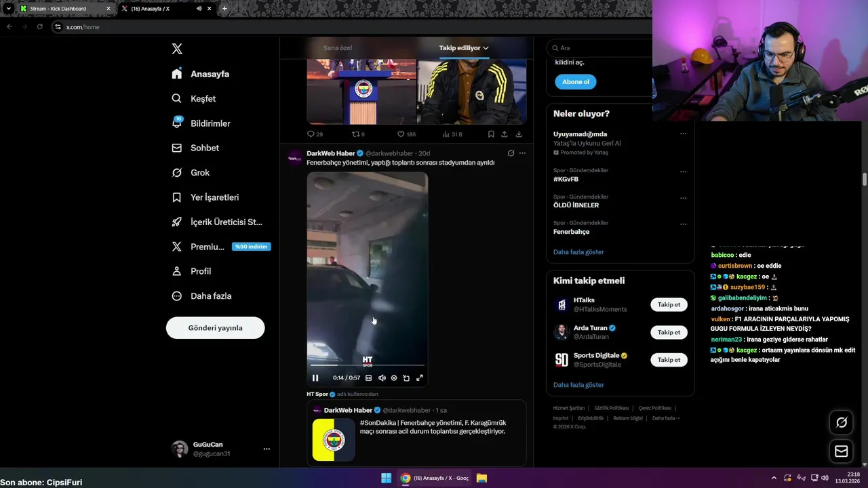
Task: Seek along the video progress bar
Action: (367, 365)
